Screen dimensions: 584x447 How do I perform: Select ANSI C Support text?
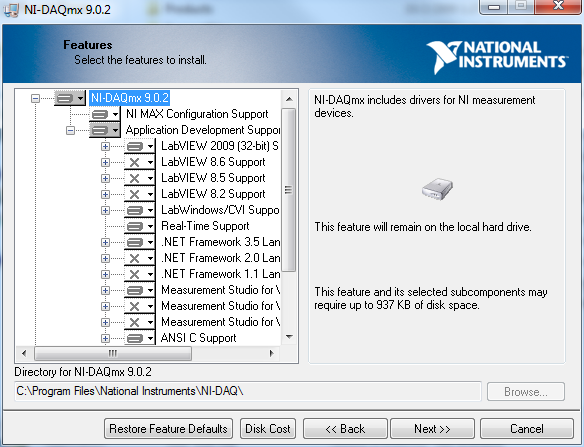point(199,338)
